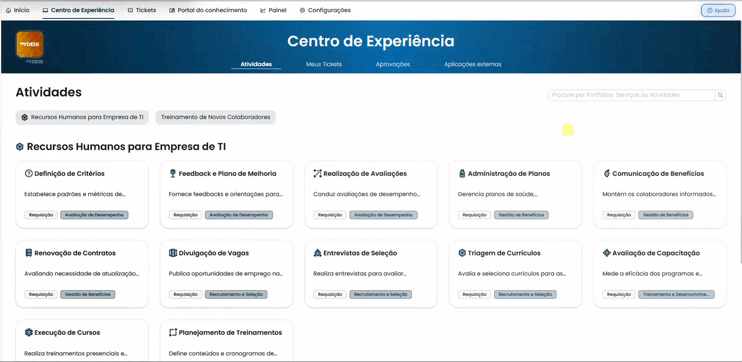Click description 'Gerencia planos de saúde,...'
This screenshot has height=362, width=742.
point(498,194)
